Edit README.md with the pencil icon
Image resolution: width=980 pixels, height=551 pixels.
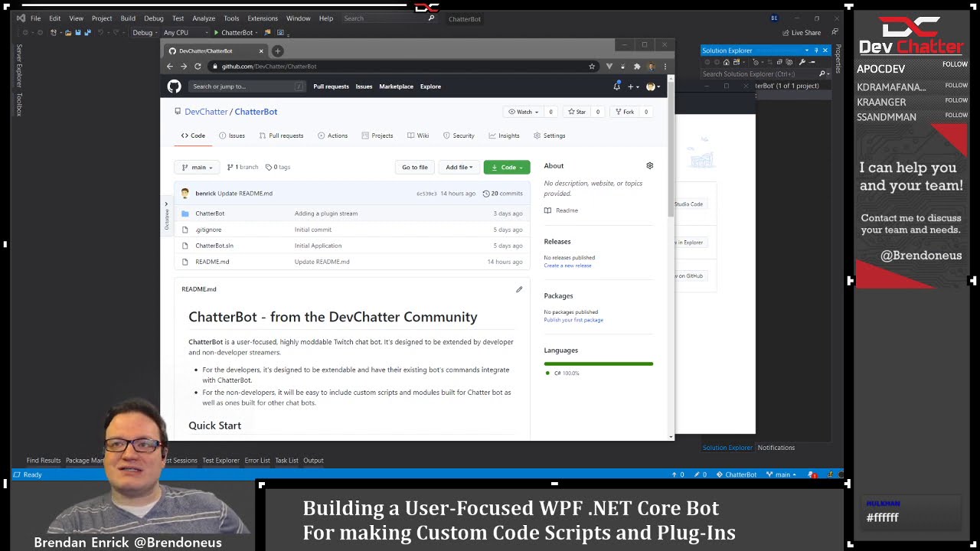click(x=519, y=289)
